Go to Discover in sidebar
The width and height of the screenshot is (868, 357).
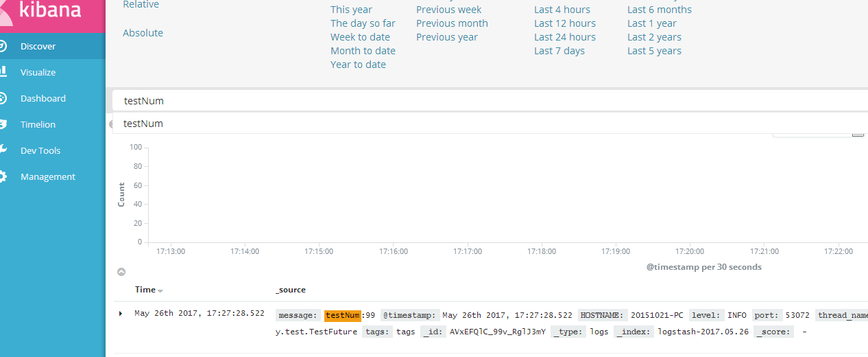pyautogui.click(x=38, y=46)
